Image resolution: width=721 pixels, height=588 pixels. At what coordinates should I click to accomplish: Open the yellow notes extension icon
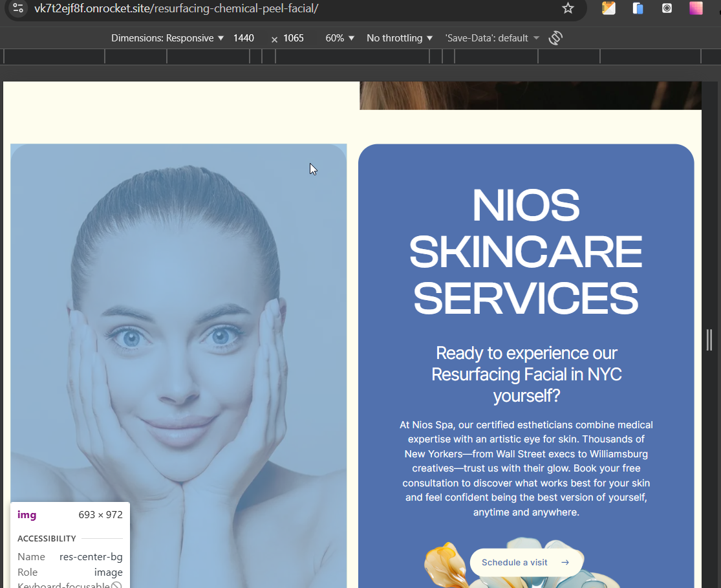pyautogui.click(x=608, y=8)
